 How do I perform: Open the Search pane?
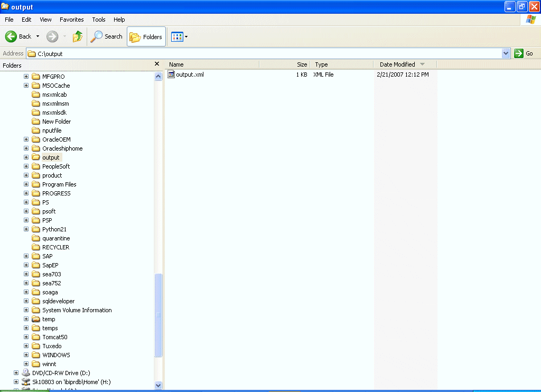106,36
